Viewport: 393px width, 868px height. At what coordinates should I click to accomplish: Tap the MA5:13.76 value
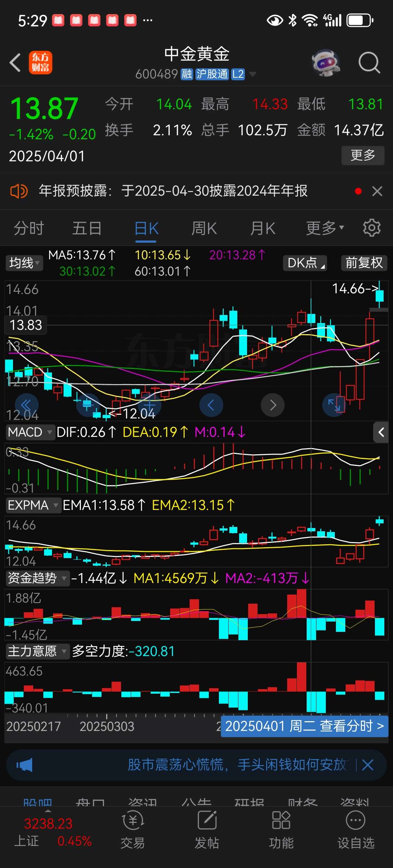click(x=82, y=255)
